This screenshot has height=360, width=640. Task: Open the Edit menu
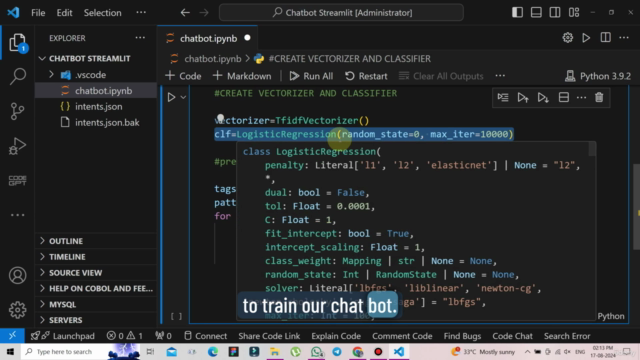coord(64,13)
